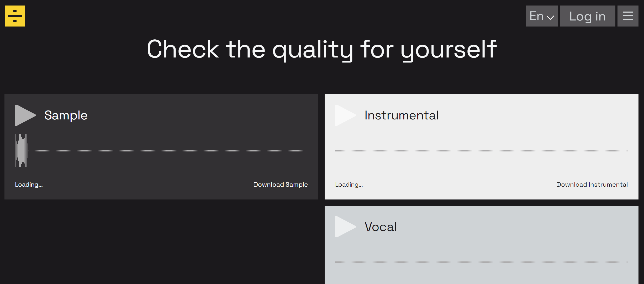Viewport: 644px width, 284px height.
Task: Seek within the Sample waveform track
Action: (168, 151)
